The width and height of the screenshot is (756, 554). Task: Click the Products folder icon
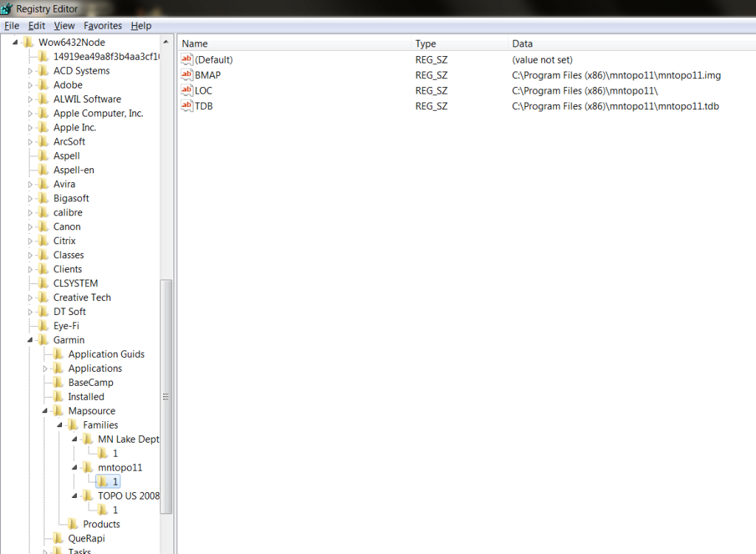(73, 524)
